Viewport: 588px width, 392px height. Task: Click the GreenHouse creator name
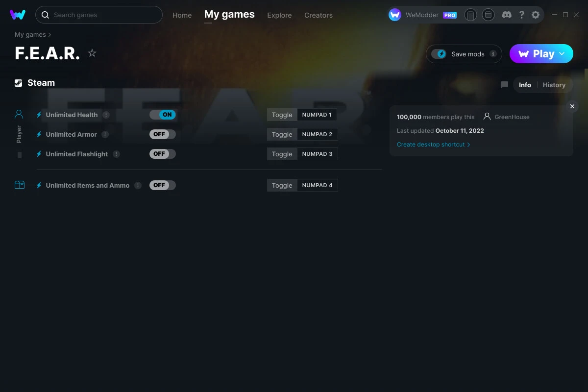tap(512, 117)
